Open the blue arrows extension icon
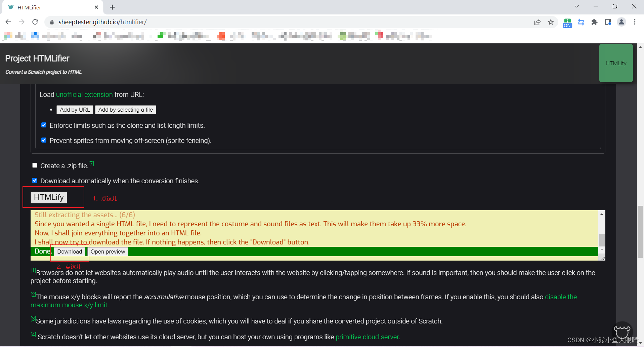This screenshot has height=347, width=644. 581,22
